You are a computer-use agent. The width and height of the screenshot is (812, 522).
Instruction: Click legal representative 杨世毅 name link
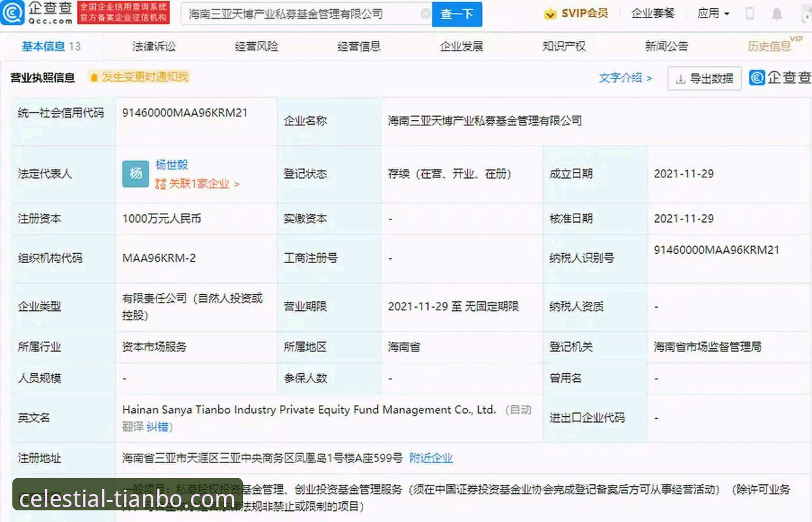pyautogui.click(x=172, y=165)
